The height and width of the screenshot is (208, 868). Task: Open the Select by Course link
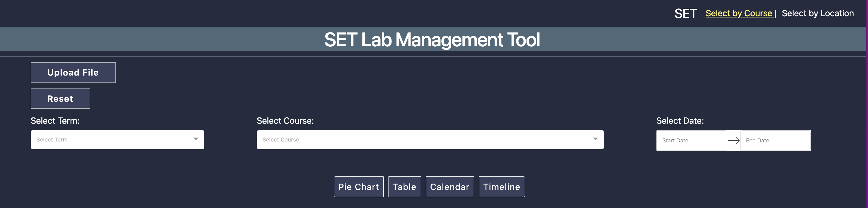pos(739,14)
